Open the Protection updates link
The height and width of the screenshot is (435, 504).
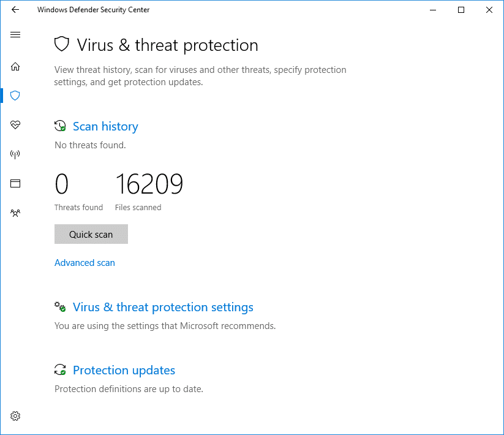[x=124, y=371]
